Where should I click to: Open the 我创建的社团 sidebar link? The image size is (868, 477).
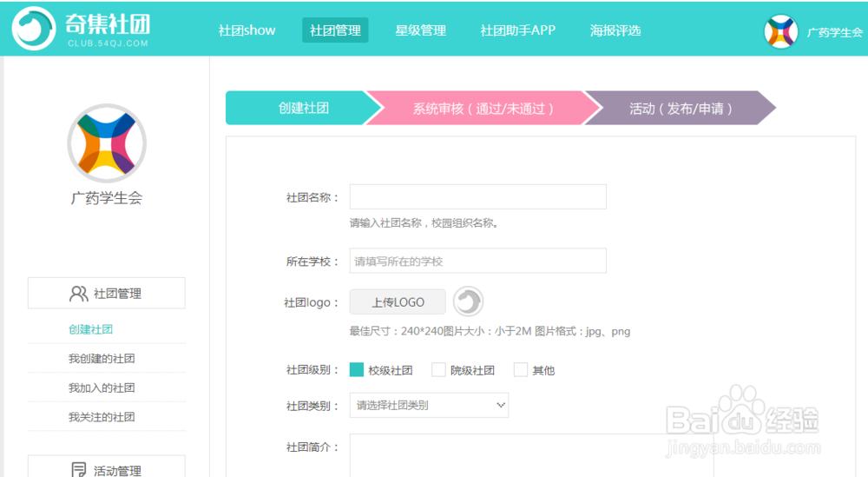pos(102,359)
